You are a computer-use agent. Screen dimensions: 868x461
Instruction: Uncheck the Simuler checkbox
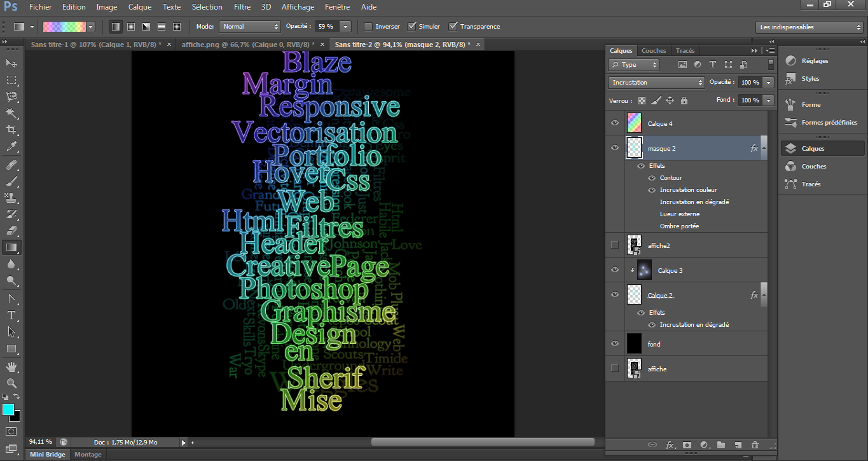click(412, 27)
